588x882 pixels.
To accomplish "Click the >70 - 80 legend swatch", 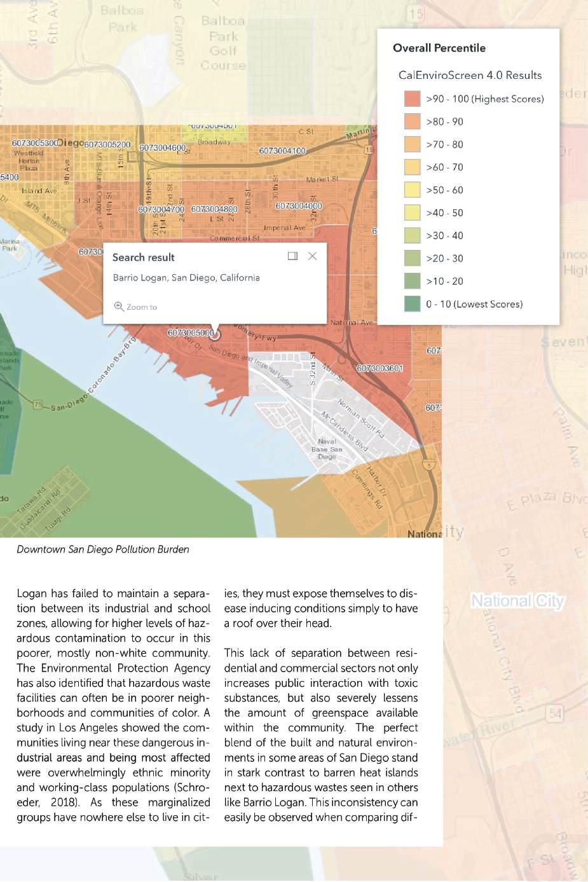I will pyautogui.click(x=413, y=144).
